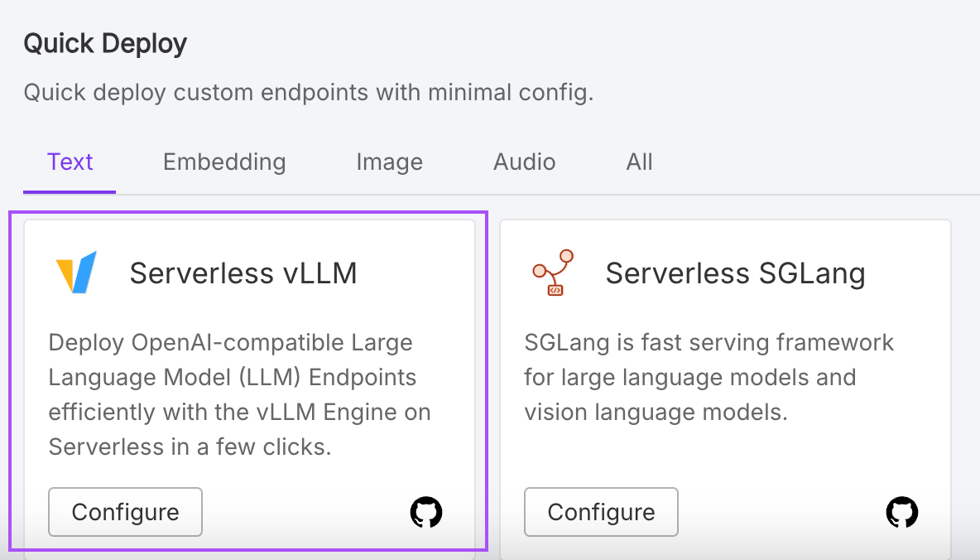Open the Image tab
This screenshot has height=560, width=980.
point(389,162)
